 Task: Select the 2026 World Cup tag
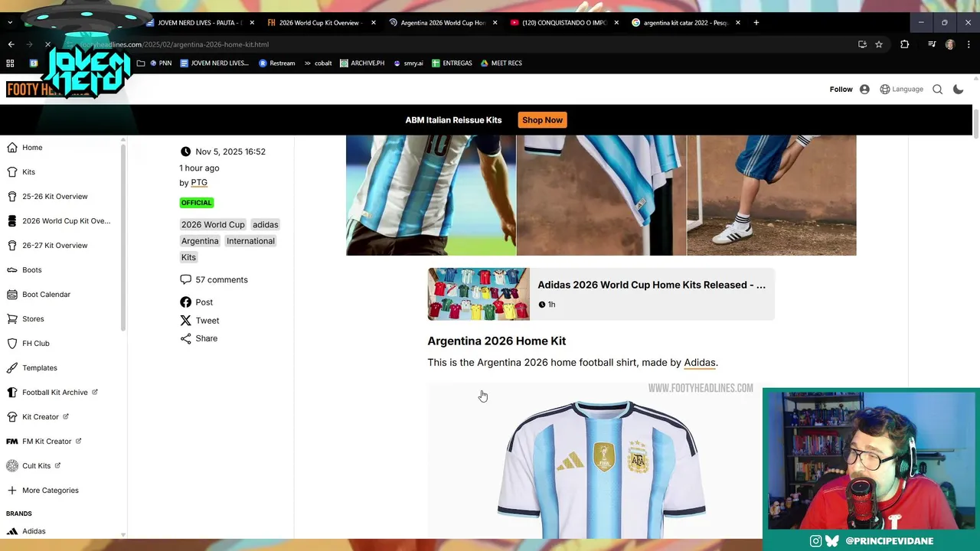click(x=213, y=225)
